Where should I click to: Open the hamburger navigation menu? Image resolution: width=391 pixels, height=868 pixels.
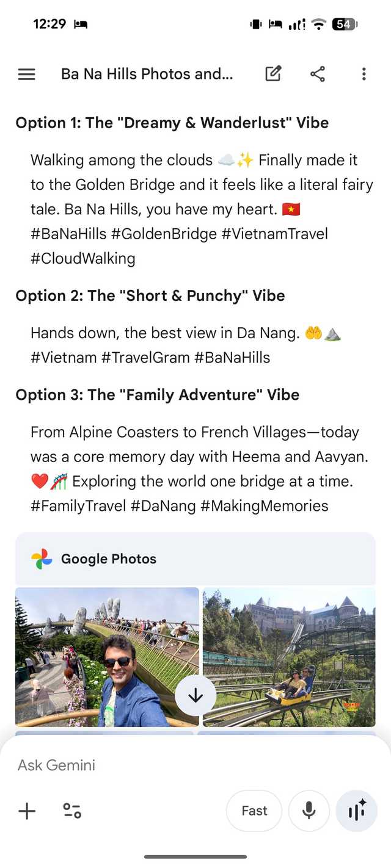pyautogui.click(x=27, y=74)
